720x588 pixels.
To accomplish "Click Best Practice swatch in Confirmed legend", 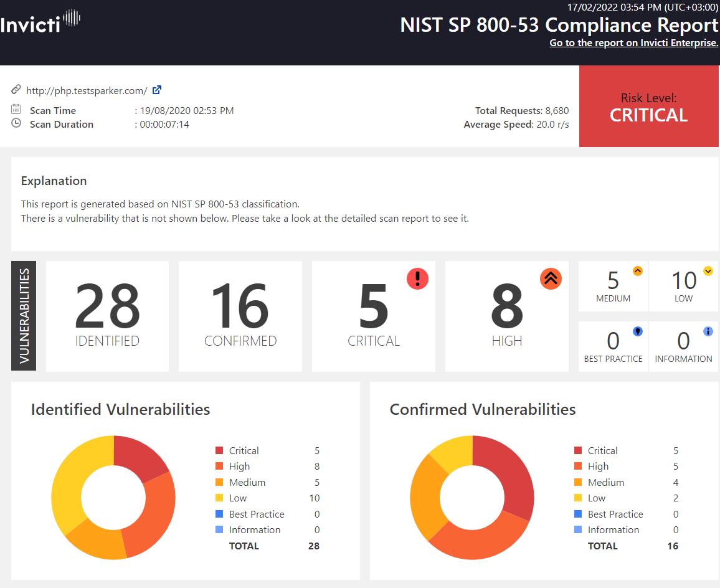I will tap(578, 514).
